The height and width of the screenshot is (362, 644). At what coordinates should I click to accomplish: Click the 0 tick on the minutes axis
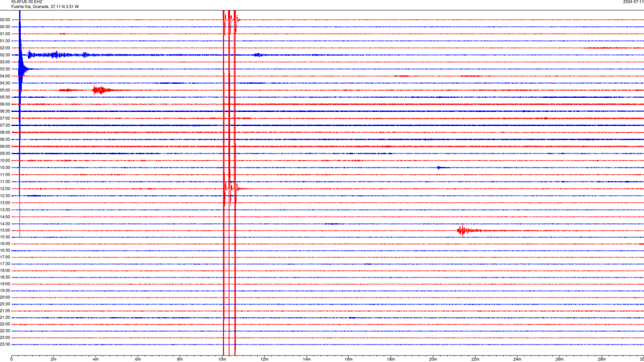11,359
